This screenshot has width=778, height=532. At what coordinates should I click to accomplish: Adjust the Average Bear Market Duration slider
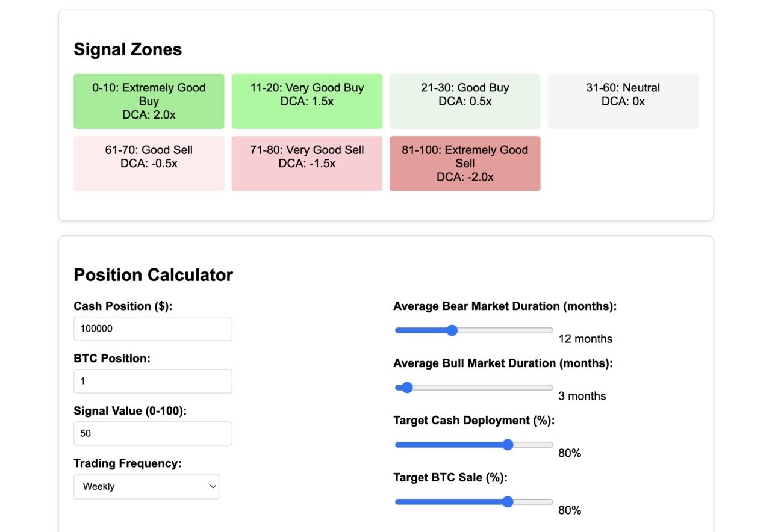click(x=474, y=330)
